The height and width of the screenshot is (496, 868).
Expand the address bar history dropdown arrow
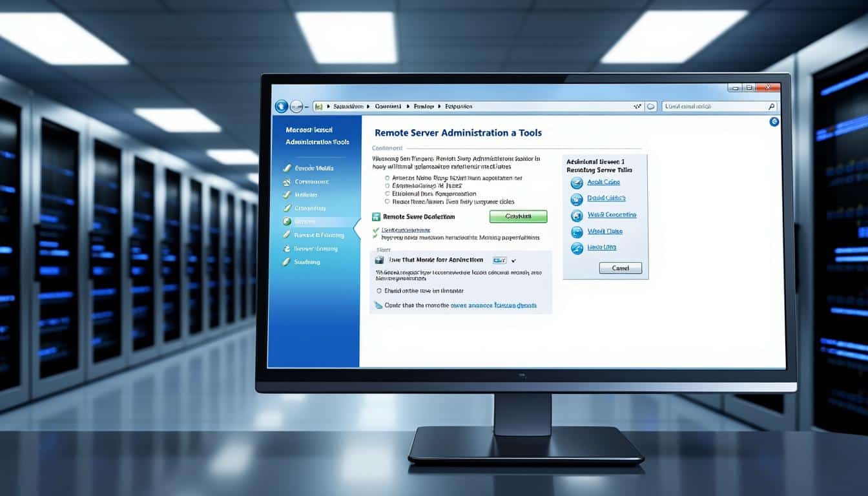click(637, 106)
